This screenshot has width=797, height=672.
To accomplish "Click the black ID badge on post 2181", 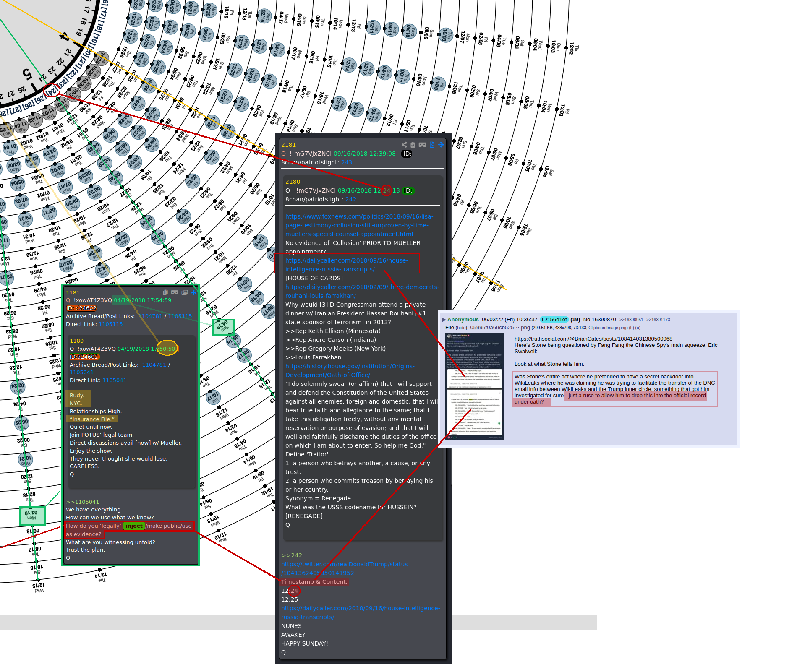I will point(407,154).
